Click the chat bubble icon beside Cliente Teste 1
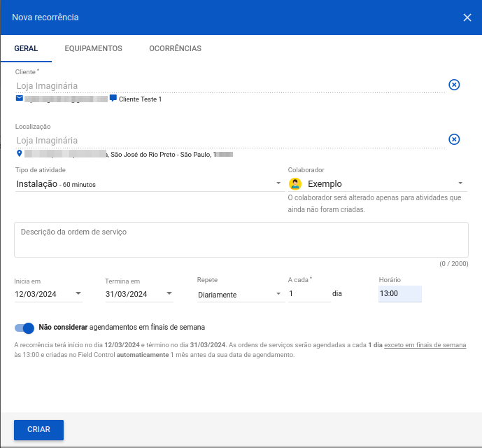This screenshot has height=448, width=482. coord(113,98)
